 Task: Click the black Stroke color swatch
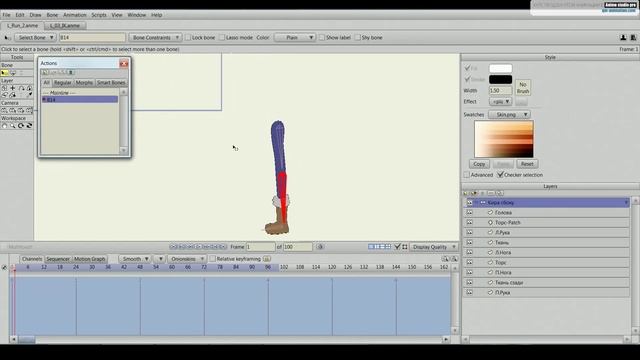coord(500,79)
